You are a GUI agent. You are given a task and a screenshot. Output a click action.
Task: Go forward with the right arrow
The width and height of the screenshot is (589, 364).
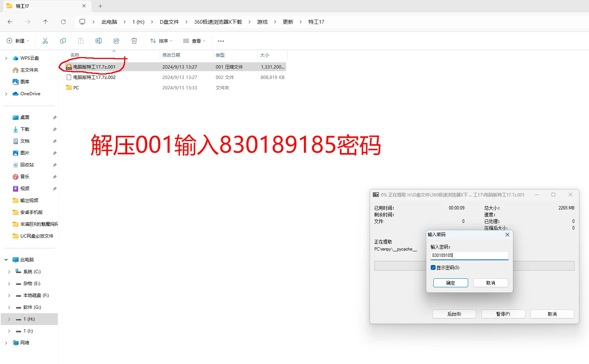click(28, 22)
